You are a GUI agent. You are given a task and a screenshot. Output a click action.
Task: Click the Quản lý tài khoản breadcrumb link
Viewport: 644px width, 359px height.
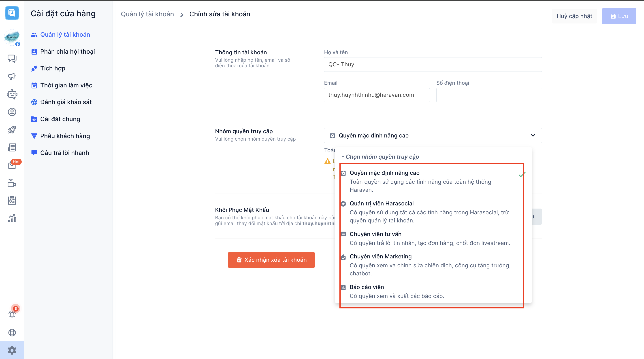(x=147, y=14)
